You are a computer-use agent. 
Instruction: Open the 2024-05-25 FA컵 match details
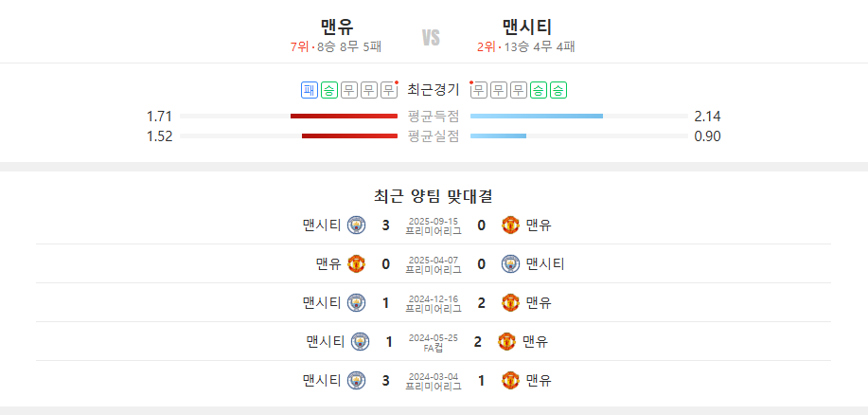coord(434,343)
